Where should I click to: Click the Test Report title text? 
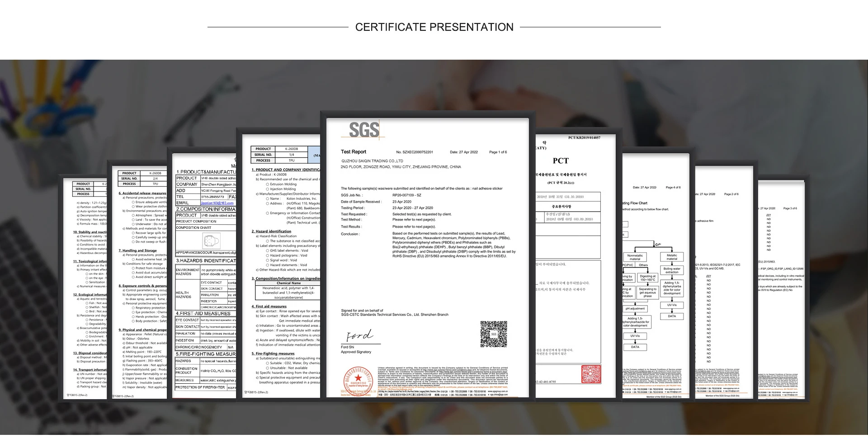pos(354,152)
